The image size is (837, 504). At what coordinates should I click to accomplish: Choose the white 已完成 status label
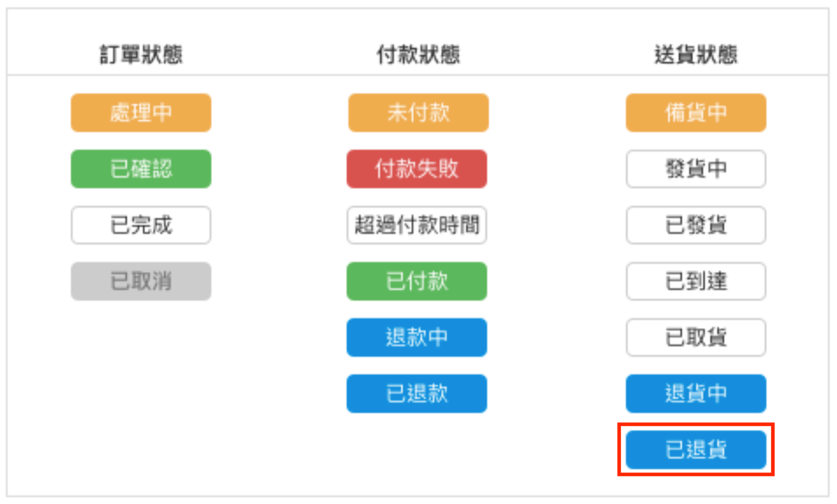(141, 225)
